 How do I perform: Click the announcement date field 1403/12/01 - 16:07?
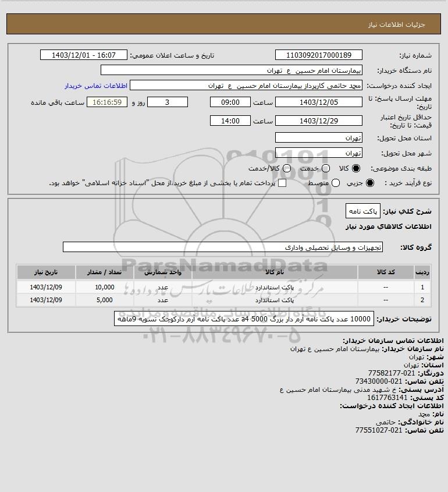84,55
